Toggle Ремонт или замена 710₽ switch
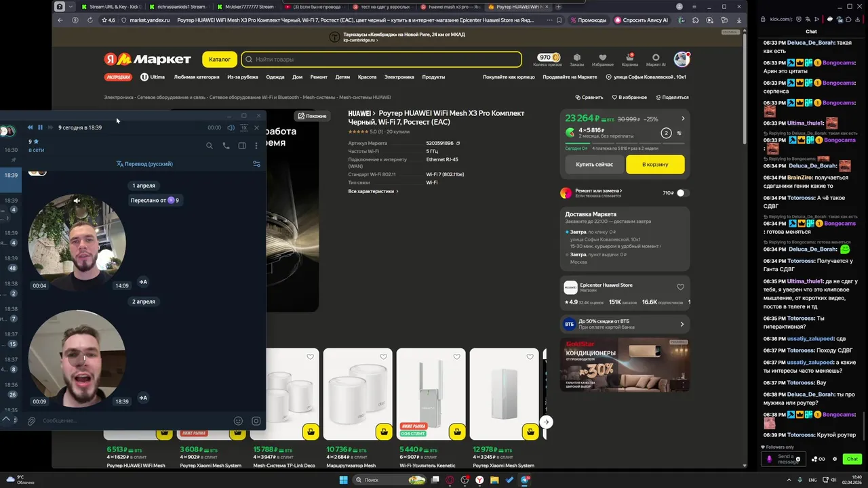This screenshot has width=868, height=488. coord(682,193)
